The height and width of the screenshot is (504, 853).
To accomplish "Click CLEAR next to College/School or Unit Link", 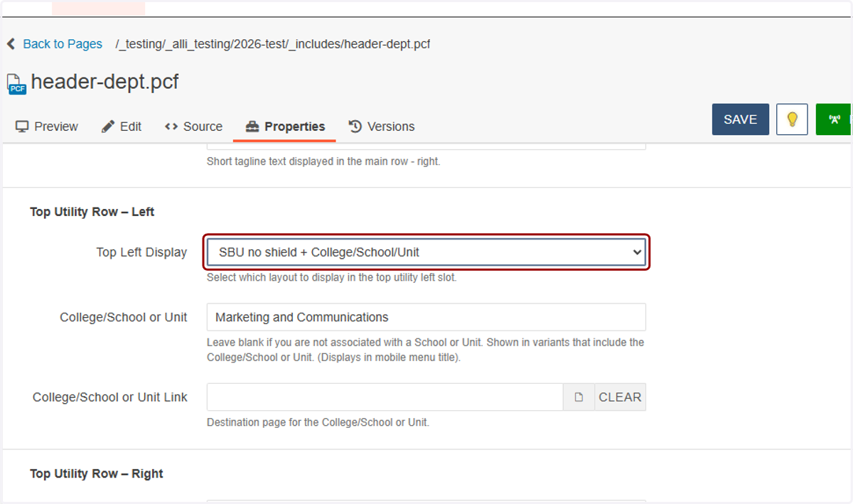I will [x=620, y=397].
